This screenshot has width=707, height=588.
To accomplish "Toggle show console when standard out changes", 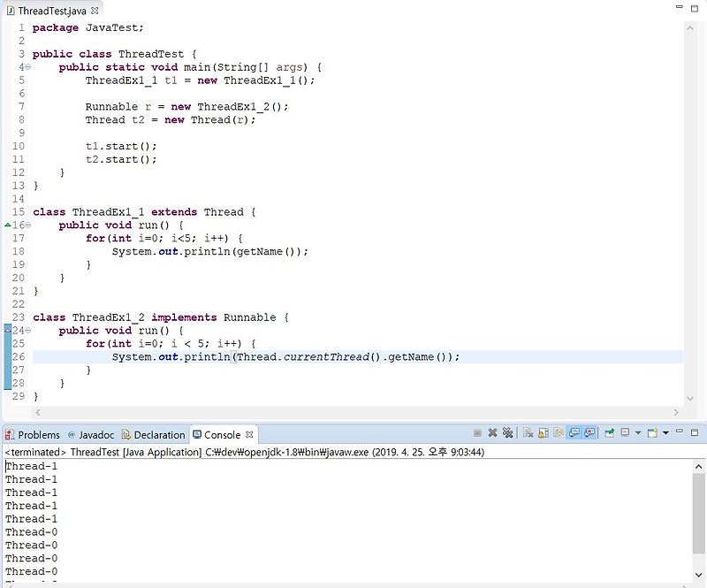I will [x=574, y=432].
